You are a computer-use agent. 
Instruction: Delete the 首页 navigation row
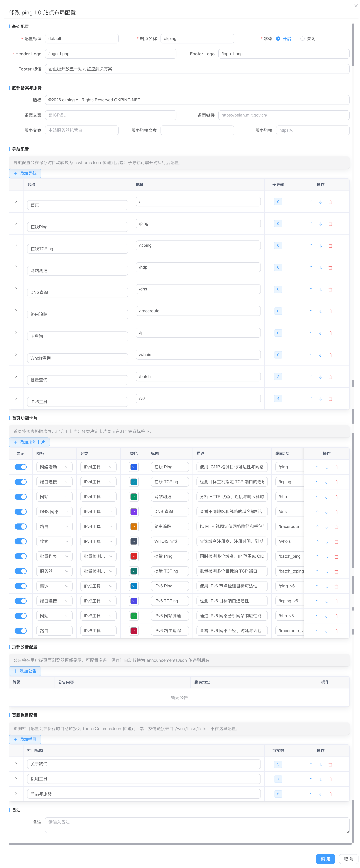click(x=330, y=202)
